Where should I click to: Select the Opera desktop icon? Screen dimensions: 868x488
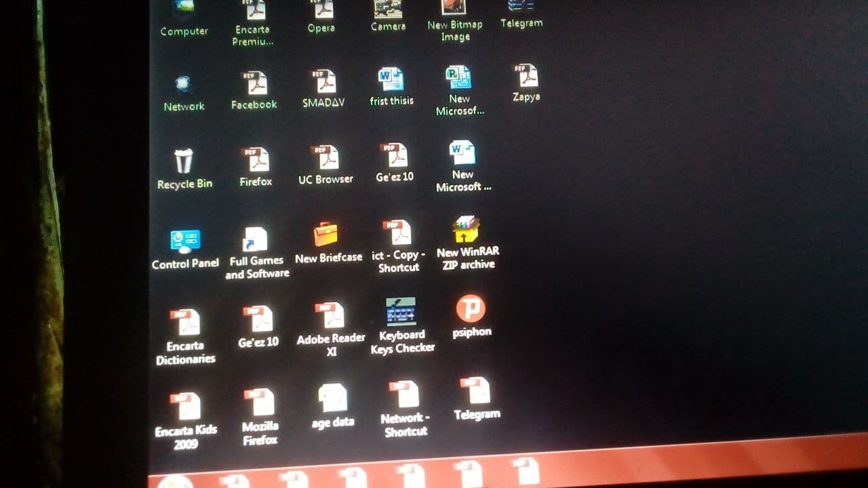click(x=321, y=17)
